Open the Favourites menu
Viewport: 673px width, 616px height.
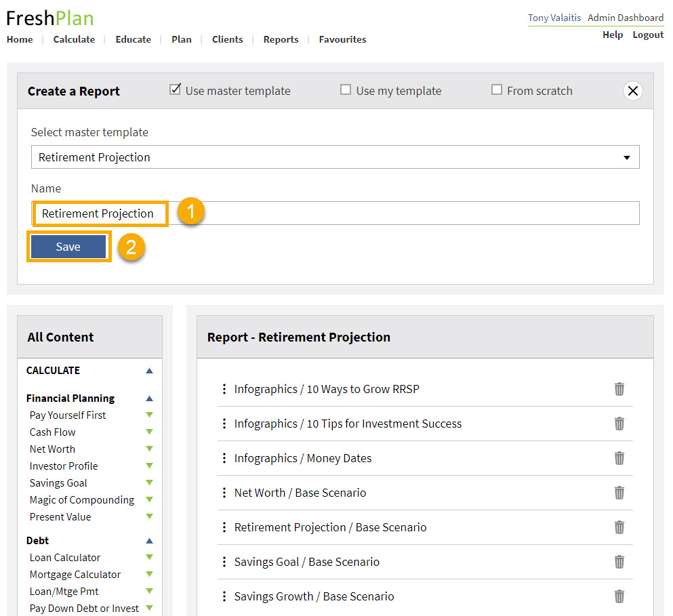[x=342, y=39]
